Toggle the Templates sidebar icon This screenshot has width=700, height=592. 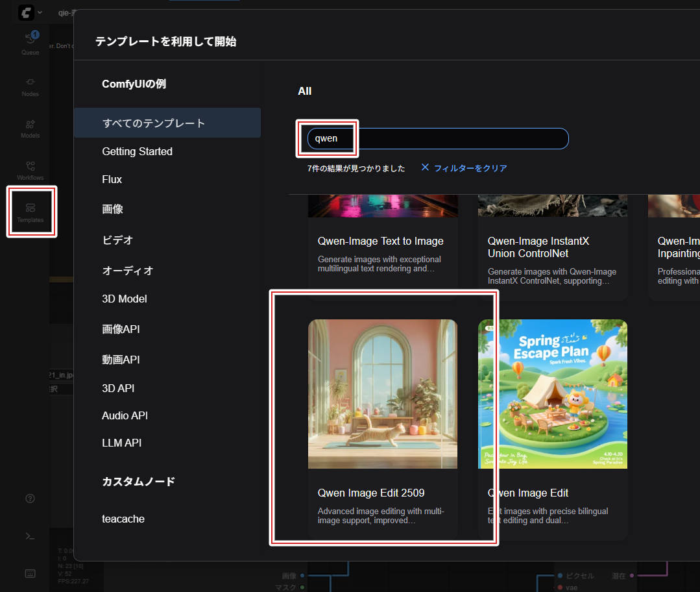[x=30, y=212]
